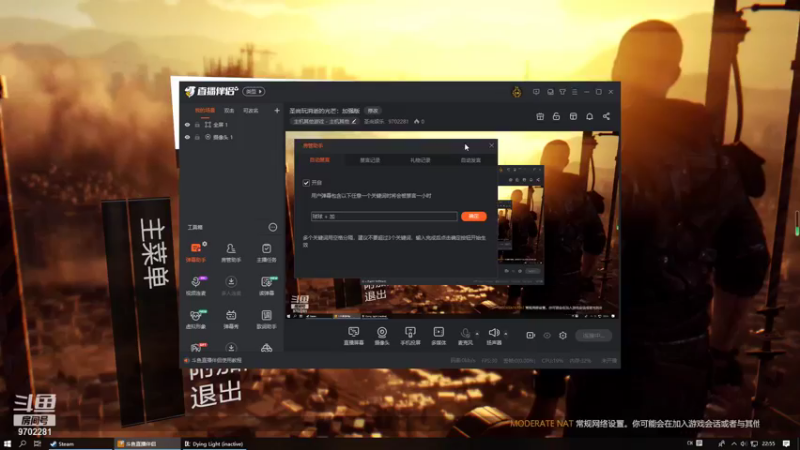800x450 pixels.
Task: Toggle visibility of the 全屏 1 source
Action: [x=187, y=124]
